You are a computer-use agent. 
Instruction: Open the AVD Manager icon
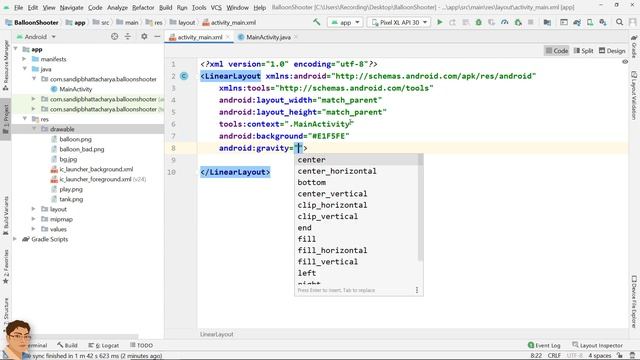click(x=590, y=22)
